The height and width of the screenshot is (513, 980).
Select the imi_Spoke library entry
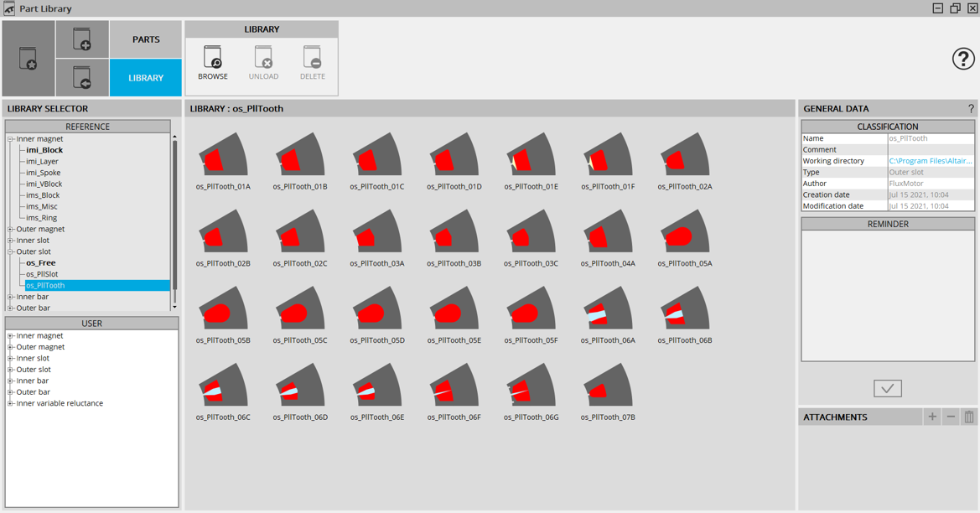tap(43, 173)
